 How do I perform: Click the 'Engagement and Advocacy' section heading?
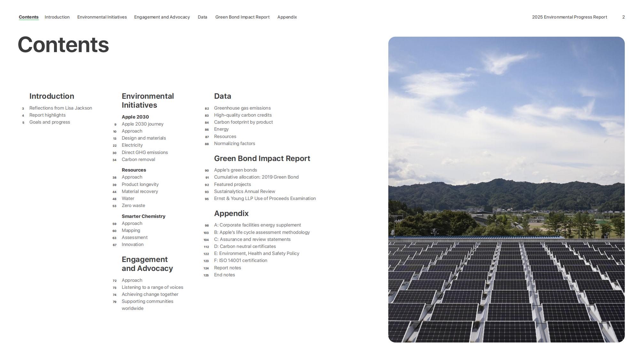[147, 264]
